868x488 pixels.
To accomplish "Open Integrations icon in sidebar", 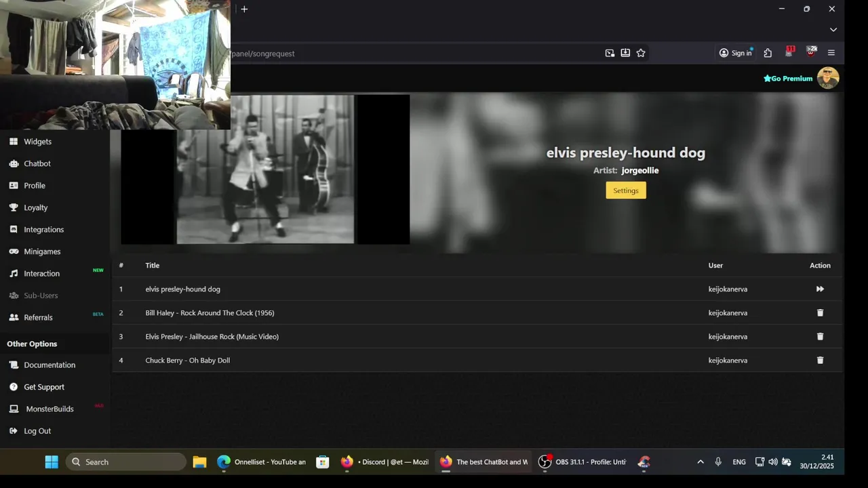I will [14, 230].
